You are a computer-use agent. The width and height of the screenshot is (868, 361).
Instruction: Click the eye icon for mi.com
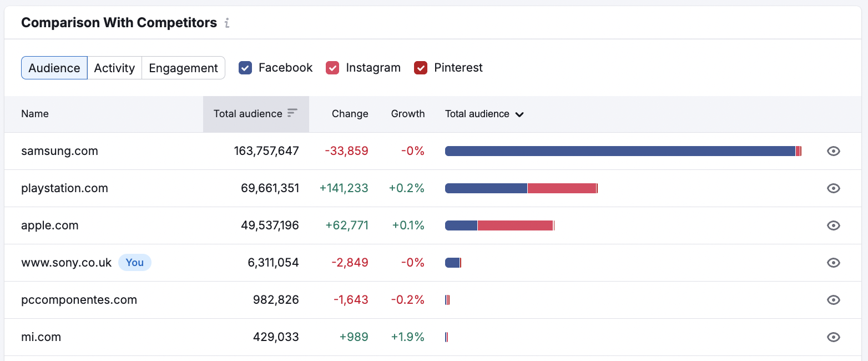pos(833,337)
